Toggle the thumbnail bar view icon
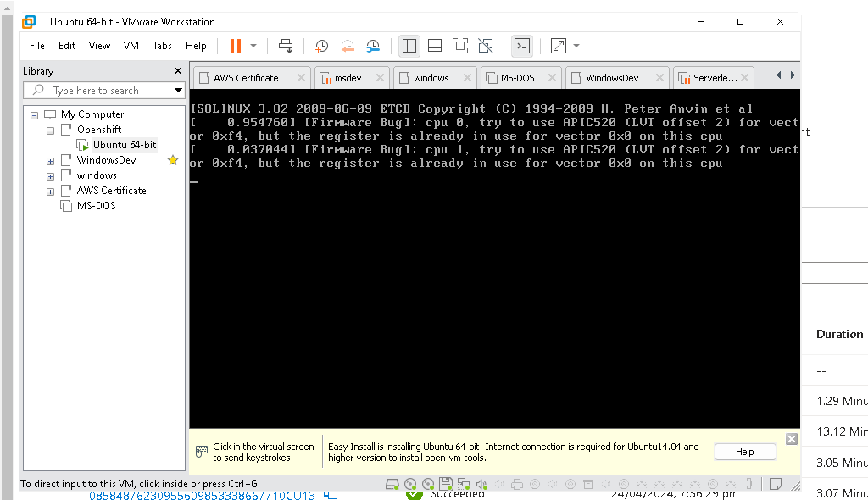 435,46
